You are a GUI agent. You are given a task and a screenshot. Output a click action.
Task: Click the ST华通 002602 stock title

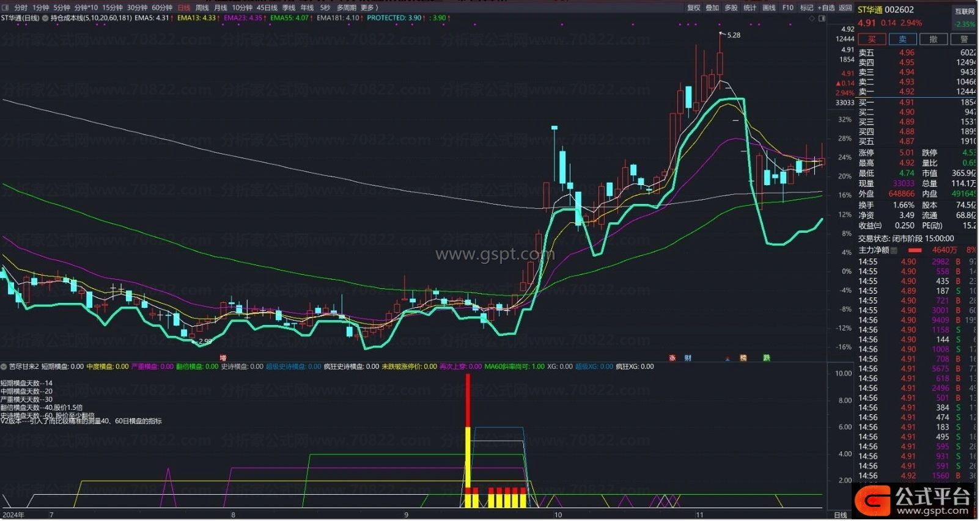click(x=886, y=10)
